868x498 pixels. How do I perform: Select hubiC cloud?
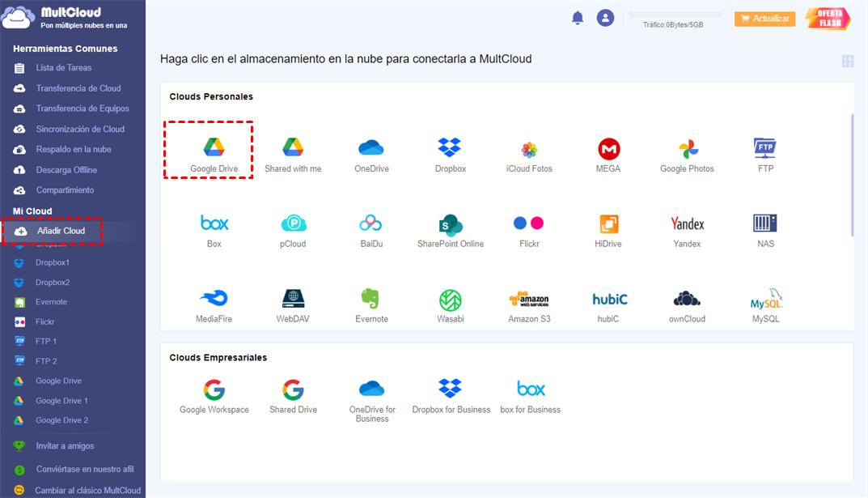tap(608, 305)
